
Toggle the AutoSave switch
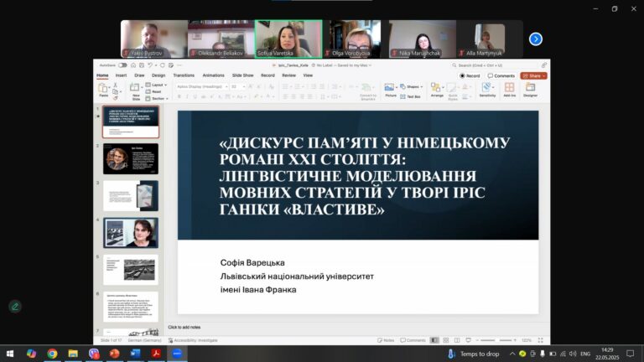pyautogui.click(x=122, y=65)
